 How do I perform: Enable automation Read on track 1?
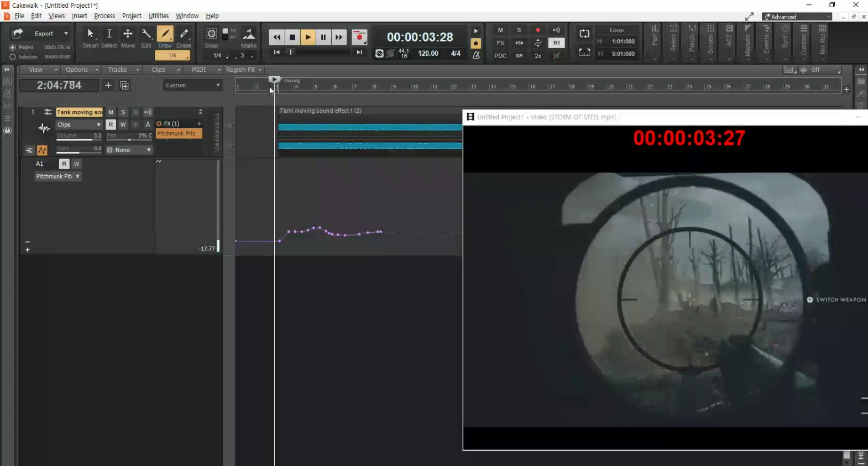click(x=111, y=125)
